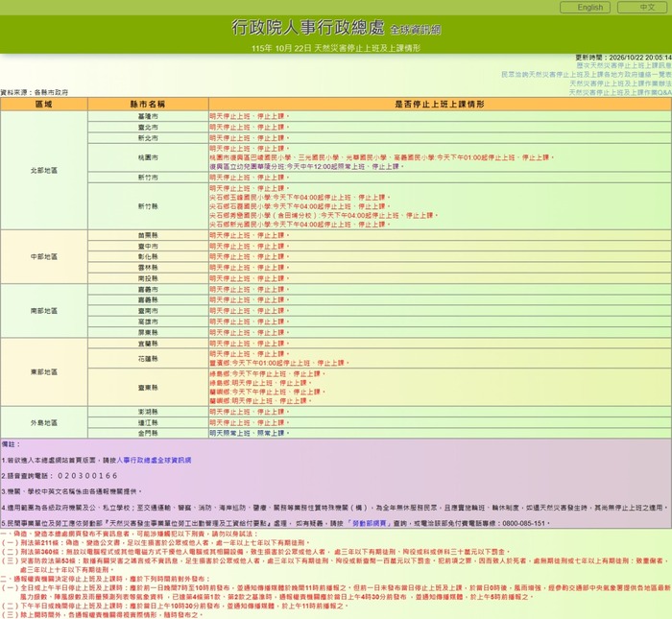
Task: Open 歷次天然災害停止上班上課訊息 link
Action: pyautogui.click(x=624, y=65)
